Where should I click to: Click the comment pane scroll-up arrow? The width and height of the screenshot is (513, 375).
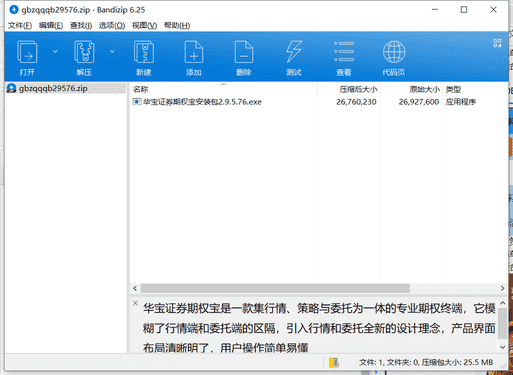pyautogui.click(x=503, y=303)
